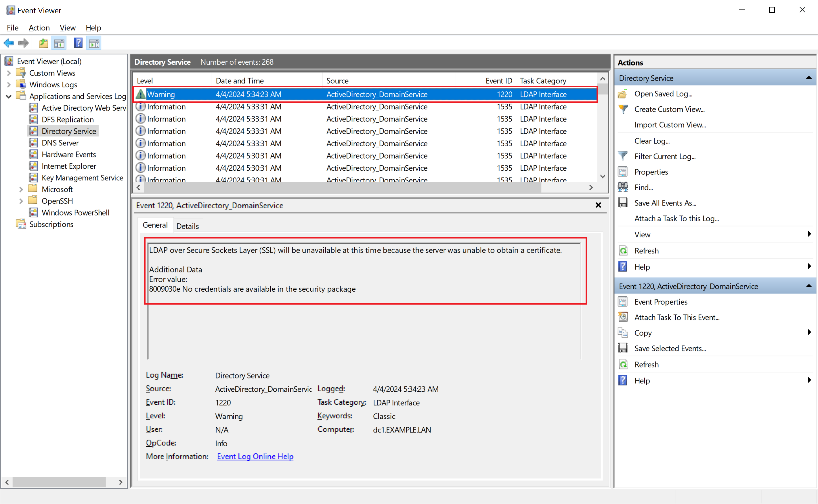The height and width of the screenshot is (504, 818).
Task: Click the Up one level folder icon
Action: point(44,43)
